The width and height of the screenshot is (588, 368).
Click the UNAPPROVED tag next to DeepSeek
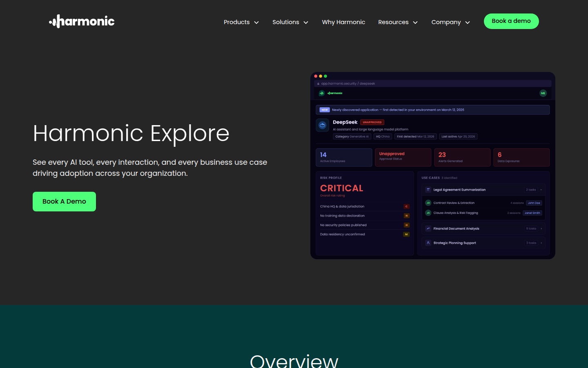372,122
